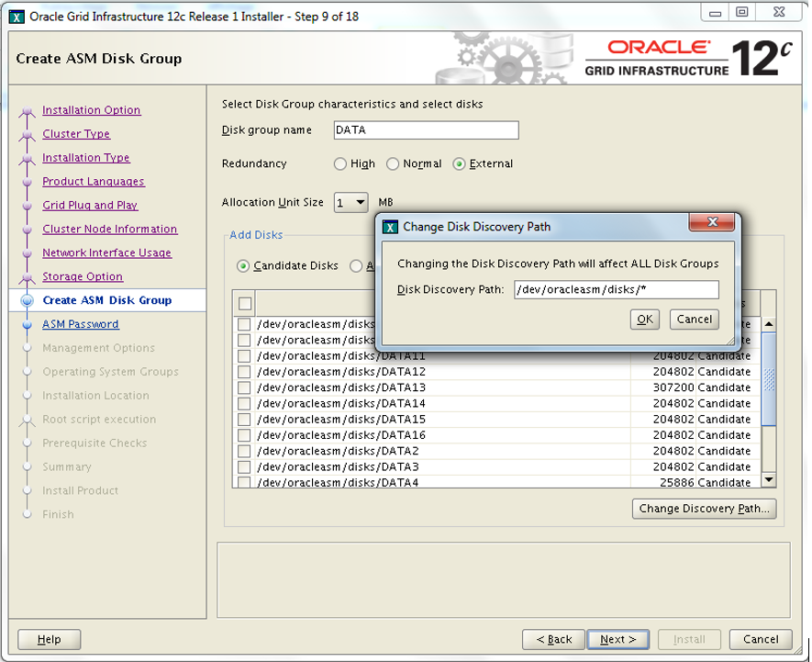Select the /dev/oracleasm/disks/DATA12 path text
The image size is (812, 662).
[x=341, y=372]
